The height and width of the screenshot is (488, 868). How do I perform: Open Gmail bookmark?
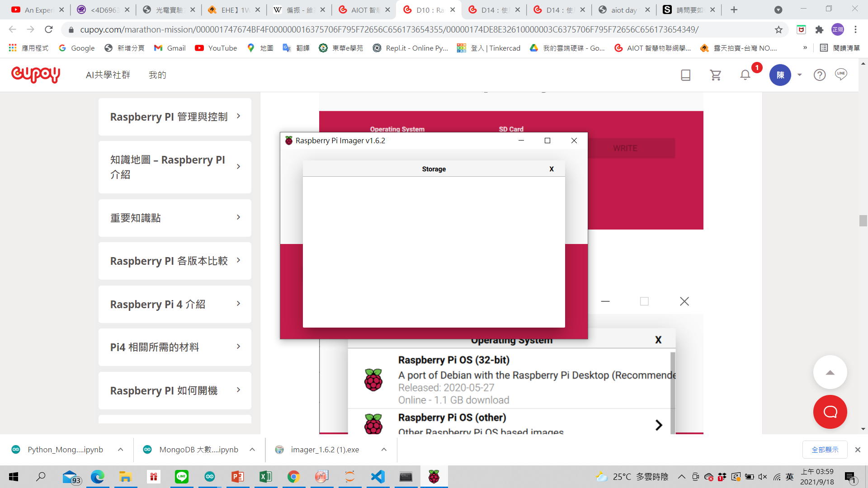170,48
